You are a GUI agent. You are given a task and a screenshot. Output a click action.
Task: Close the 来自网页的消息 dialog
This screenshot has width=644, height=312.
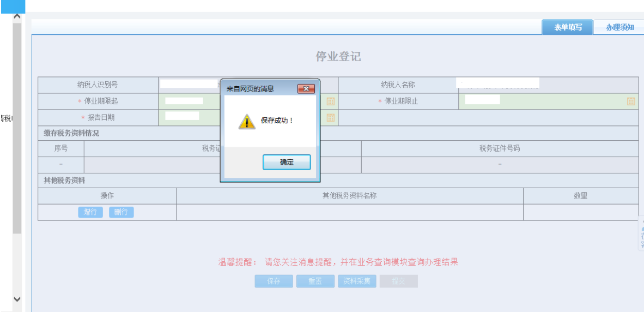click(x=306, y=88)
